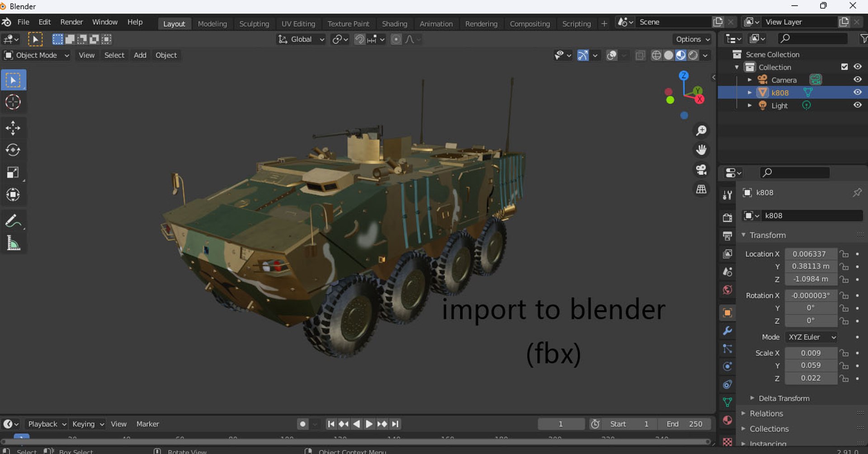Open the Global transform orientation dropdown
Viewport: 868px width, 454px height.
(x=301, y=39)
